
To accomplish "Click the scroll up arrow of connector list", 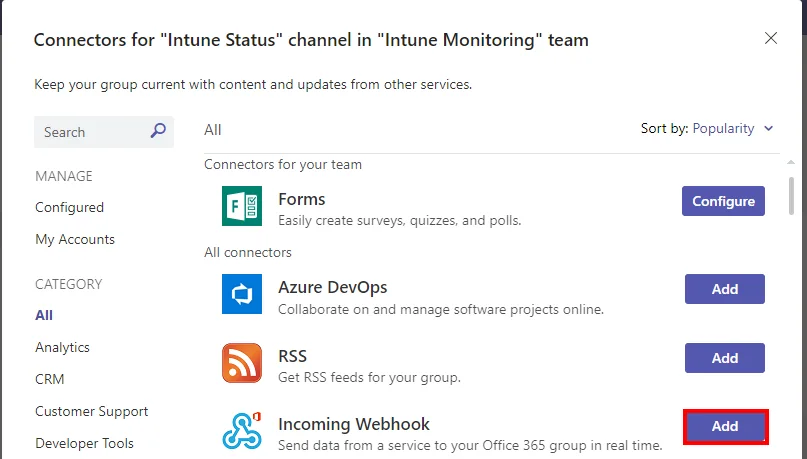I will point(791,163).
